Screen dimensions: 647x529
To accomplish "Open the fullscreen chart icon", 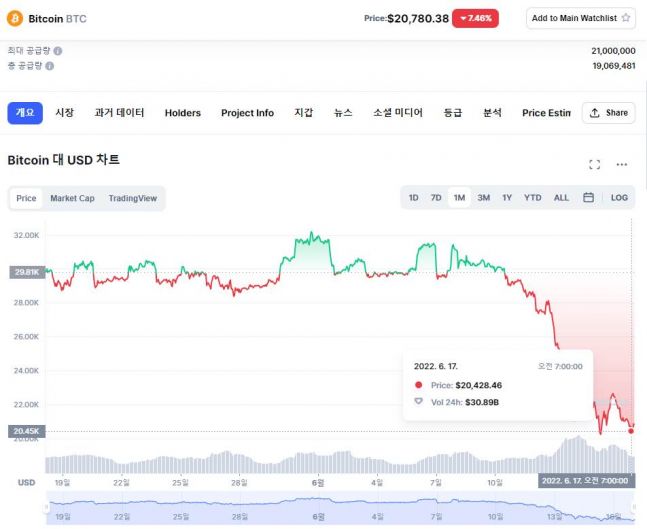I will click(594, 164).
